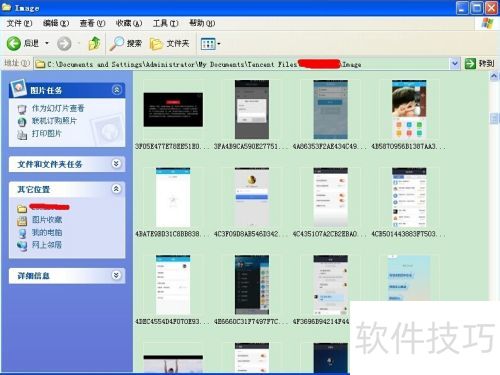Select thumbnail 4F3696B94214F44
The width and height of the screenshot is (500, 375).
(x=330, y=285)
